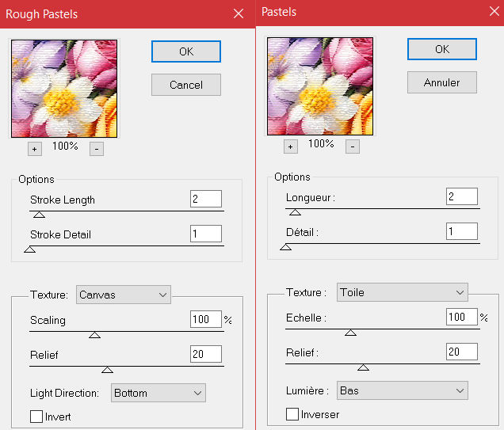Click the Relief slider handle in Pastels dialog

pyautogui.click(x=363, y=367)
